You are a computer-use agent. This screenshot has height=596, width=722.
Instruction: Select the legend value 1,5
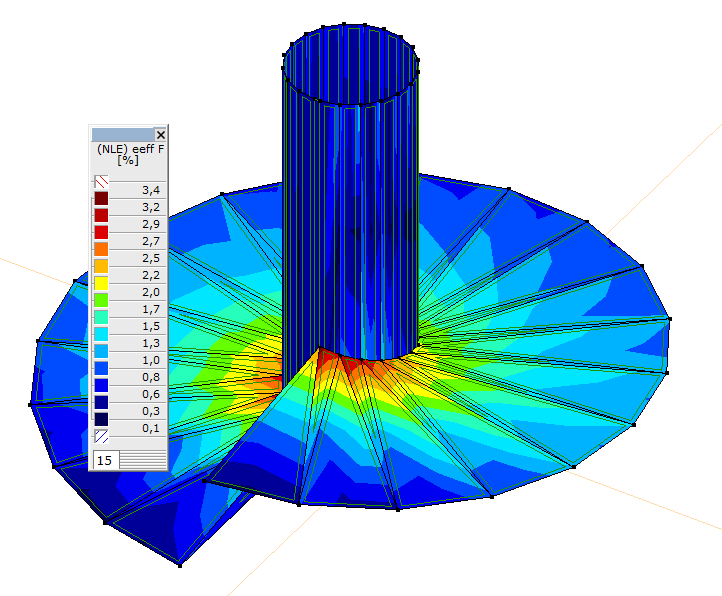(151, 326)
